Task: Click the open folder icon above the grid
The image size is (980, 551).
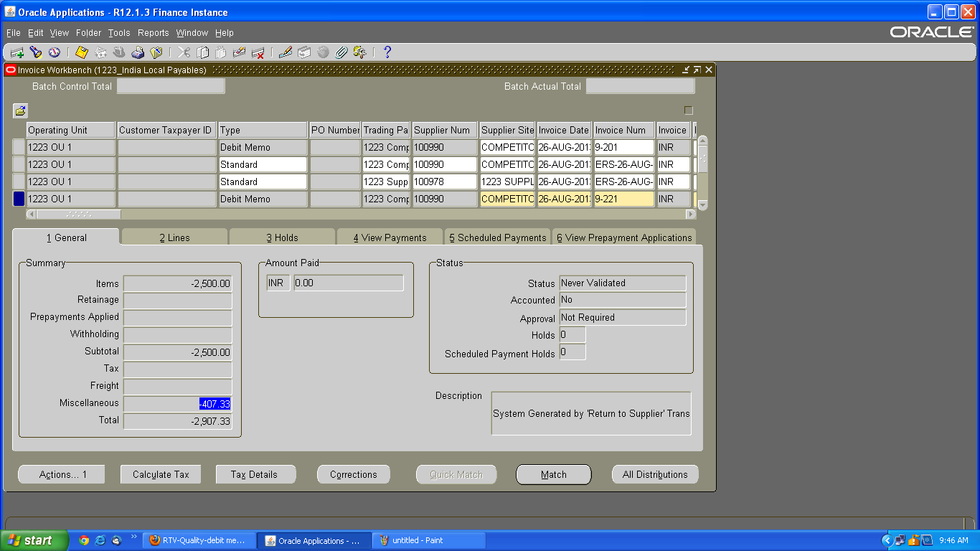Action: (20, 110)
